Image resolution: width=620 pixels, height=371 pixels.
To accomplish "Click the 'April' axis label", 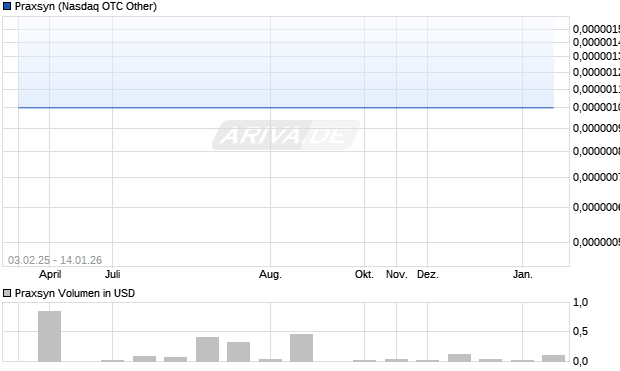I will [x=50, y=274].
